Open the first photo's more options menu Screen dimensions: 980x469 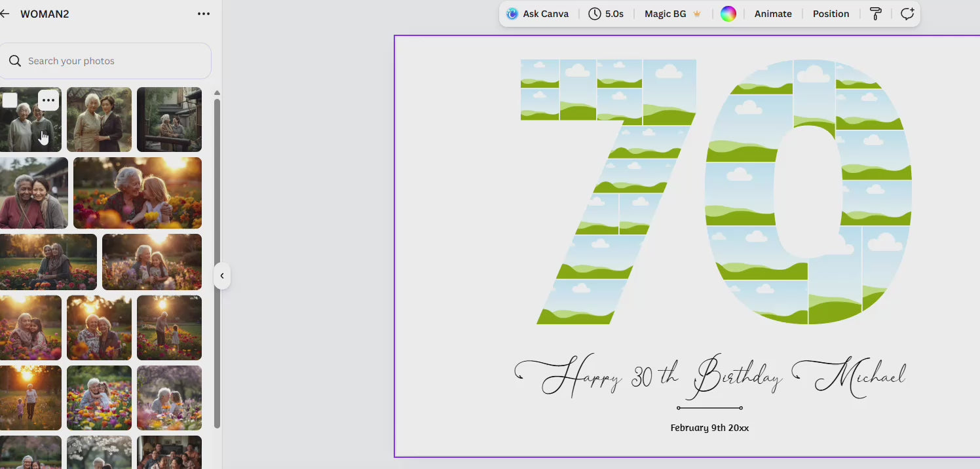[48, 100]
